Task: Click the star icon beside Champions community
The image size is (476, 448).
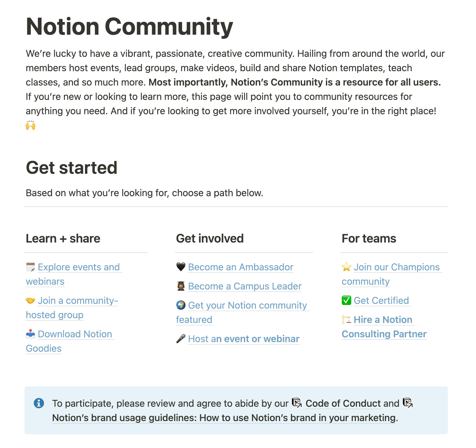Action: (346, 266)
